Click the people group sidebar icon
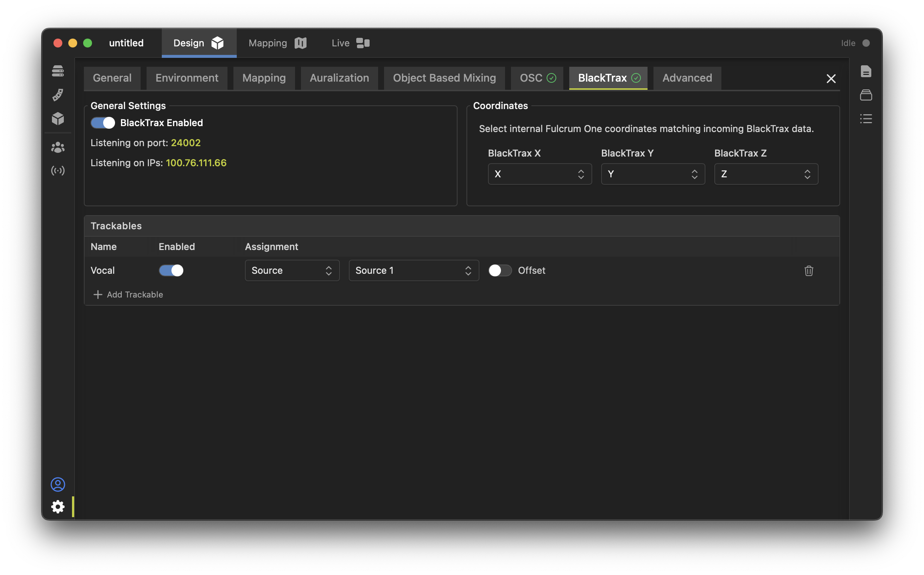This screenshot has height=575, width=924. click(x=58, y=147)
